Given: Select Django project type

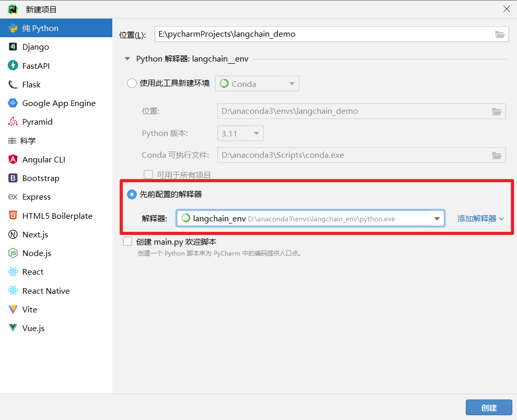Looking at the screenshot, I should click(x=56, y=47).
